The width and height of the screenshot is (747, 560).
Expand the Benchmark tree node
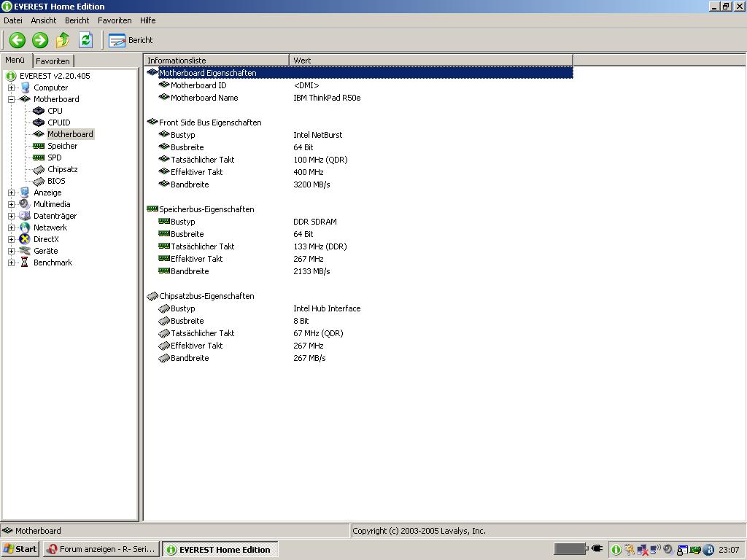[12, 262]
